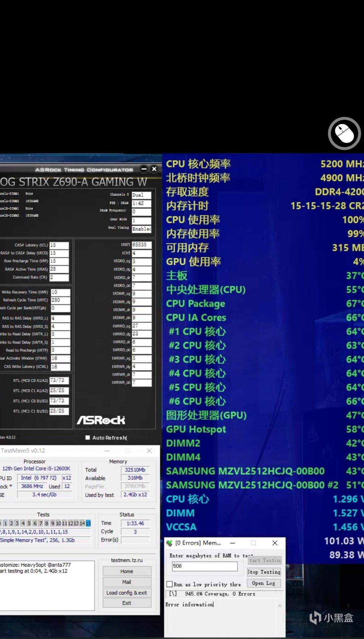Screen dimensions: 364x639
Task: Click the Row Precharge Time (tRP) field
Action: pyautogui.click(x=59, y=261)
